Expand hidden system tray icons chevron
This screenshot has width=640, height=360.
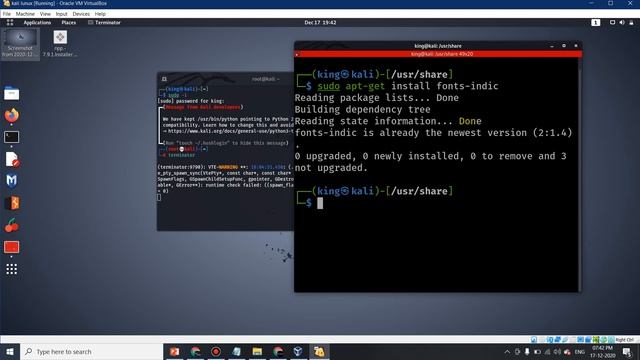(507, 352)
